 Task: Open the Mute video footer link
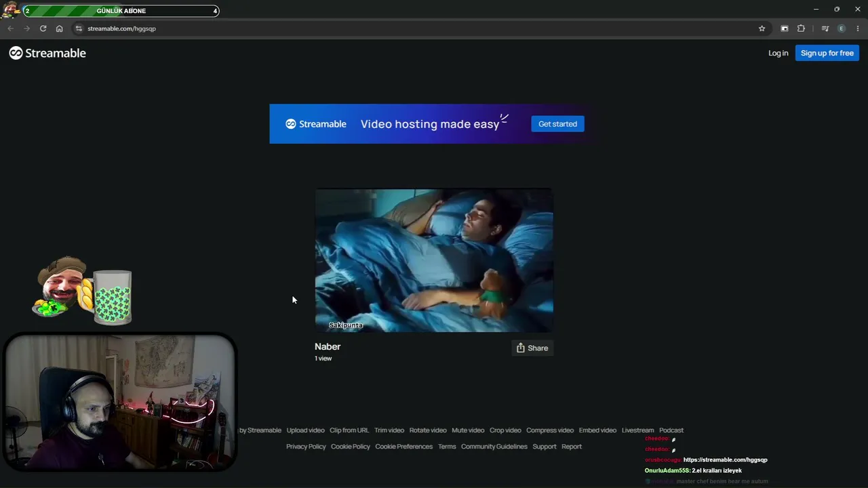click(x=468, y=430)
